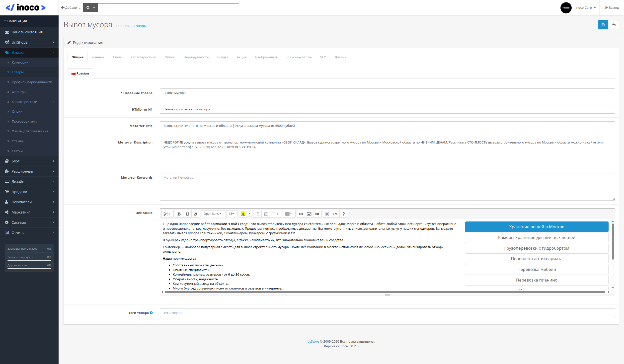Click the unordered list icon
The height and width of the screenshot is (364, 624).
[x=257, y=214]
